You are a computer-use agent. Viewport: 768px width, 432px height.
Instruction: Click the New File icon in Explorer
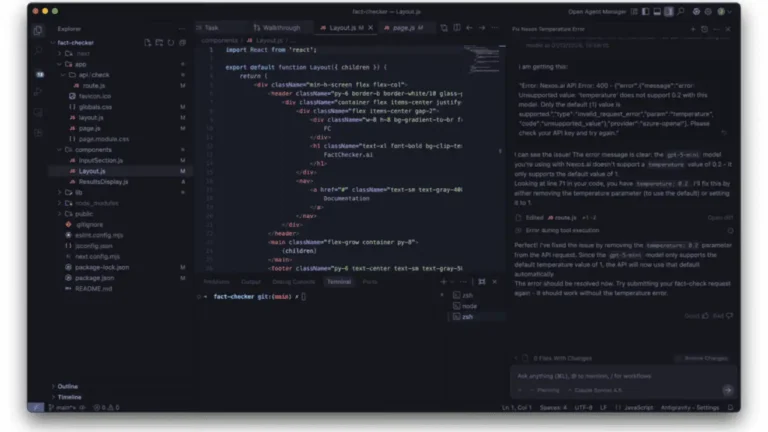[x=147, y=43]
